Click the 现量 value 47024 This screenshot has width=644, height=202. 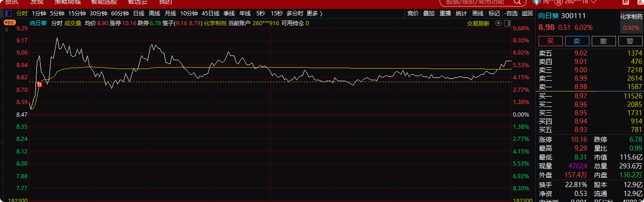pos(577,166)
